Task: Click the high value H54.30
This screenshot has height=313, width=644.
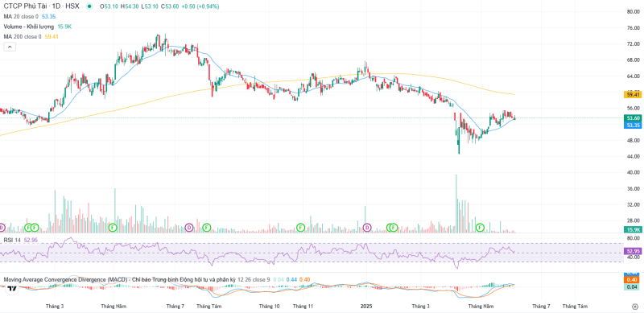Action: tap(129, 6)
